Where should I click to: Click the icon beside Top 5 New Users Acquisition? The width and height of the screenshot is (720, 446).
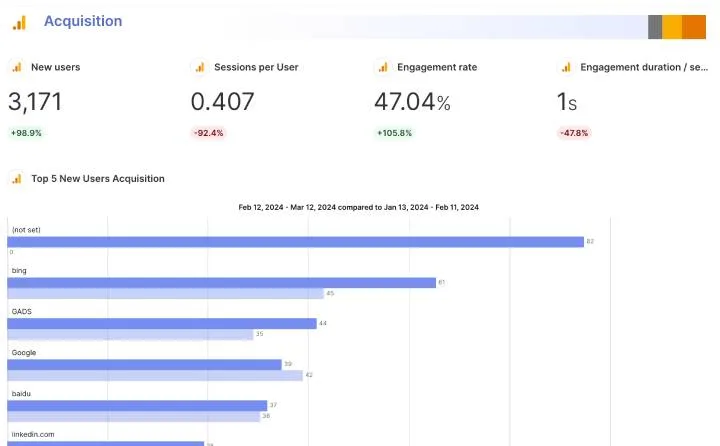(17, 179)
